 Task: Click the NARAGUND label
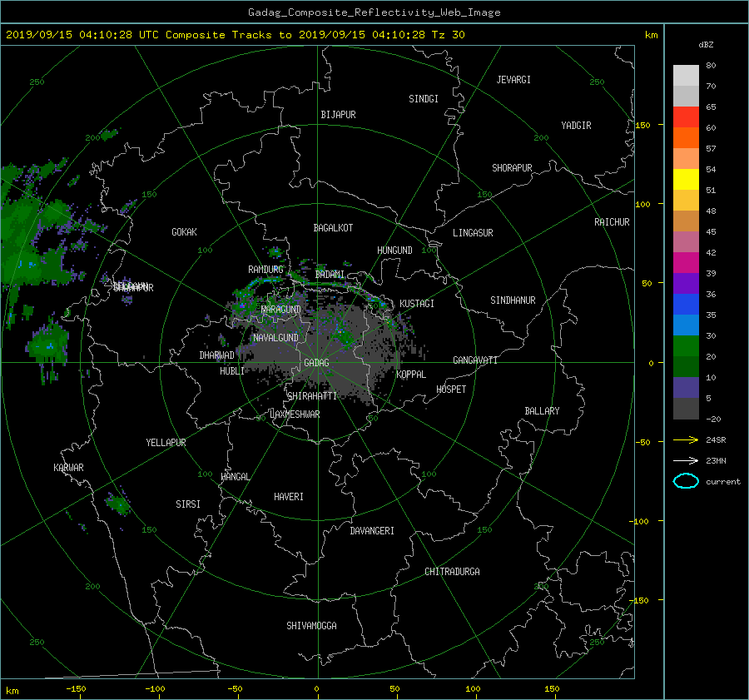pyautogui.click(x=281, y=310)
